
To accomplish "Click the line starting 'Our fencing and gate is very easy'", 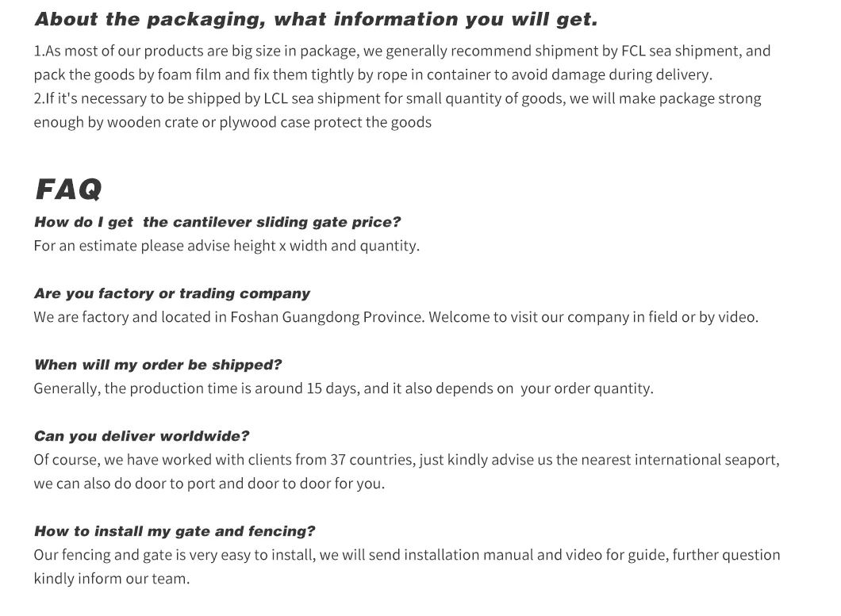I will (x=406, y=555).
